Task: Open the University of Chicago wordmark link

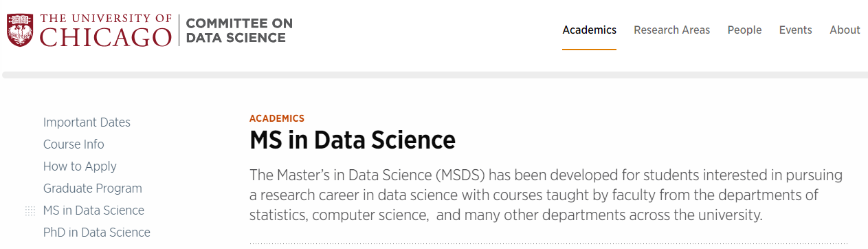Action: tap(106, 30)
